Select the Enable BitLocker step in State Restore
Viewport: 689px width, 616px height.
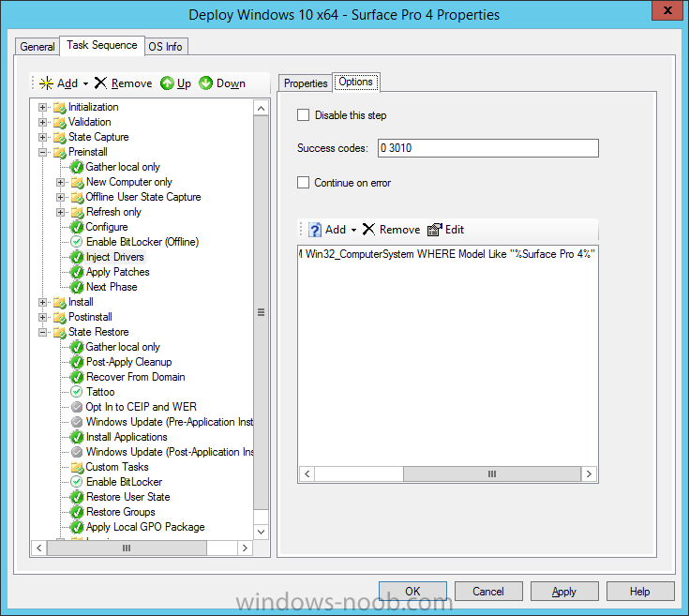(x=124, y=482)
